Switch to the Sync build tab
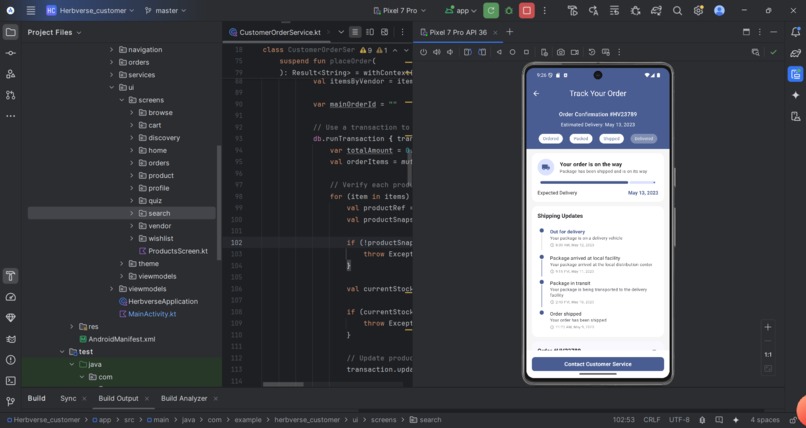 pyautogui.click(x=68, y=398)
